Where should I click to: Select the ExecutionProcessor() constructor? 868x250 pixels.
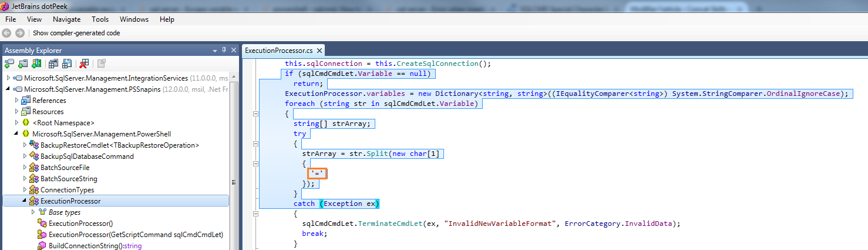pos(81,224)
